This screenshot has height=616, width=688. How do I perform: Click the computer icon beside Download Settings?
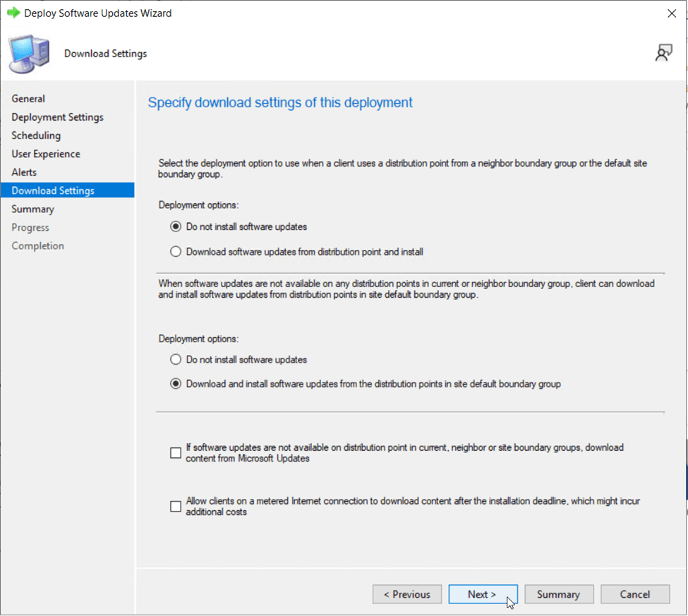pyautogui.click(x=29, y=54)
